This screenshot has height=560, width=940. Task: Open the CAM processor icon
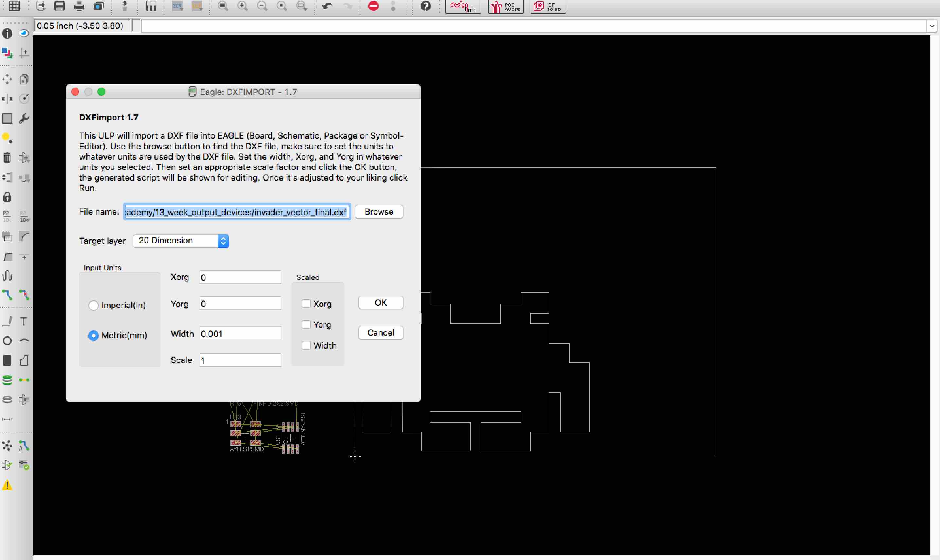point(99,6)
